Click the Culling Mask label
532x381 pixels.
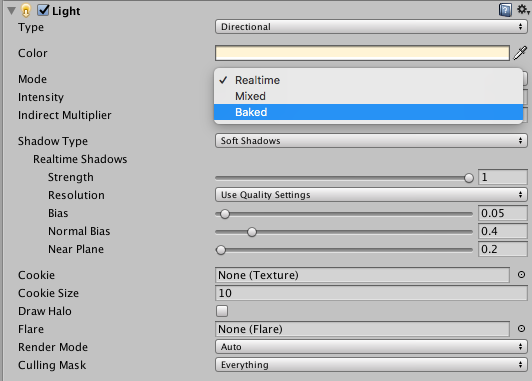[x=52, y=365]
